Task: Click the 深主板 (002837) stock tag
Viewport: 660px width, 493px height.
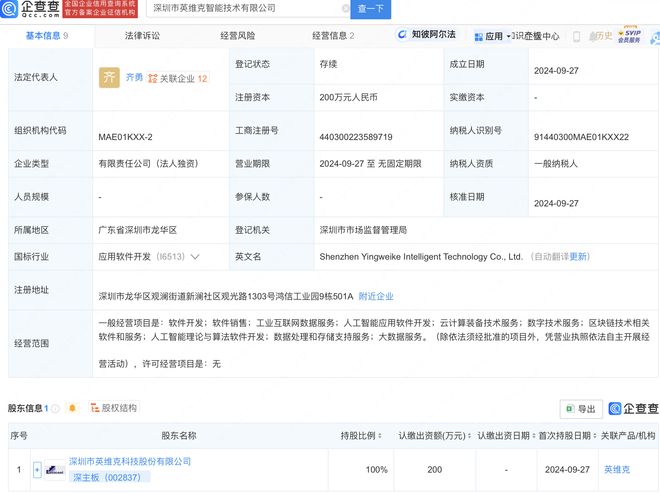Action: point(107,477)
